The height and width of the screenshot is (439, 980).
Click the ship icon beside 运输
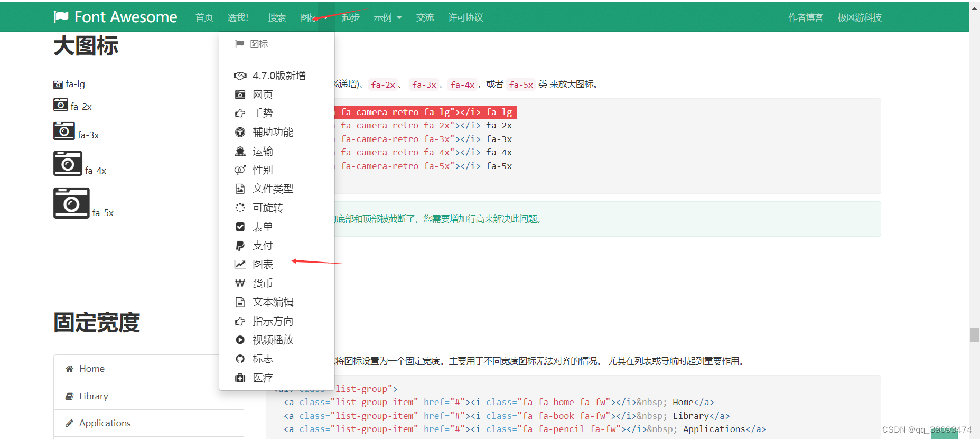[240, 151]
